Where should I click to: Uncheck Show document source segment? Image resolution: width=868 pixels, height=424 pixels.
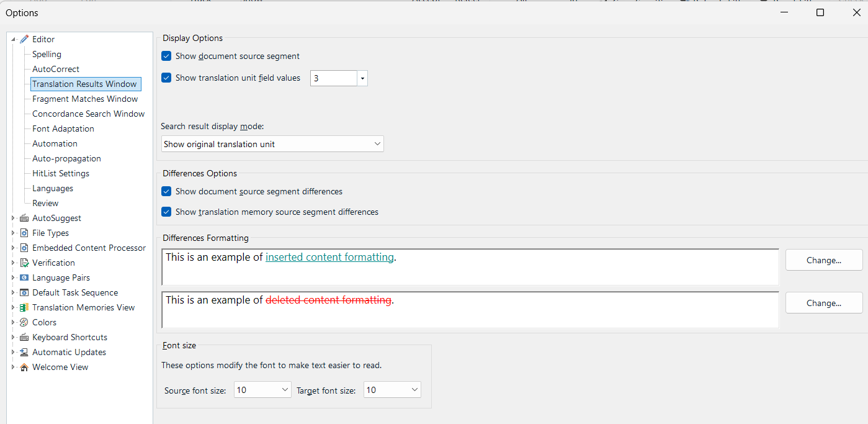pos(166,56)
